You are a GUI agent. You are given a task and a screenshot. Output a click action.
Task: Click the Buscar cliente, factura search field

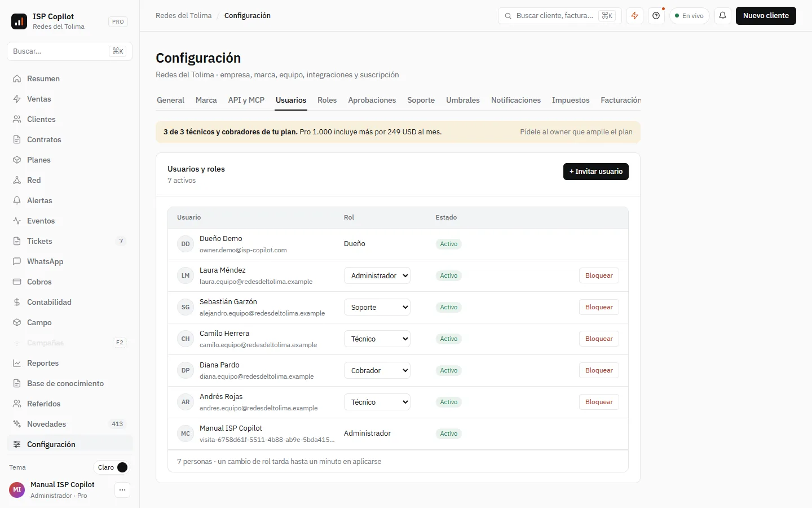[560, 16]
